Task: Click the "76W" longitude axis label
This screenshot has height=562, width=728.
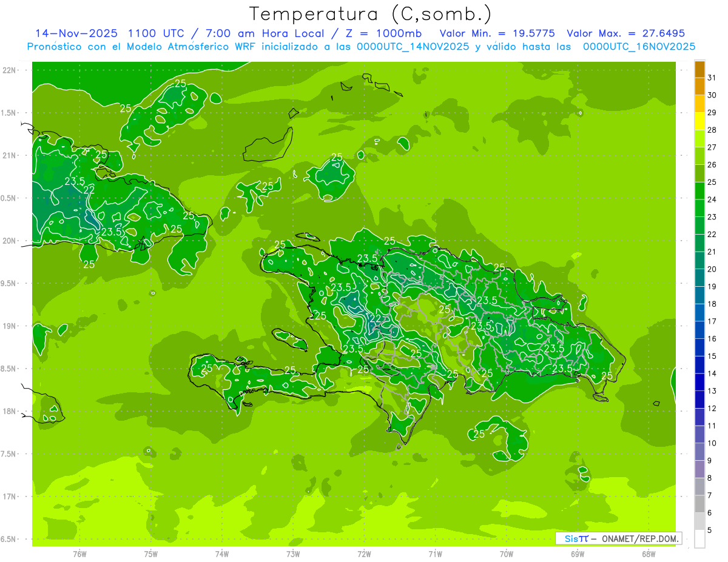Action: [x=79, y=554]
